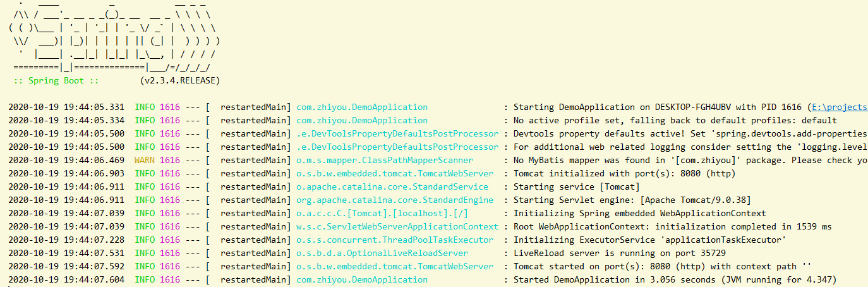Click timestamp 2020-10-19 19:44:07.592

(x=66, y=267)
